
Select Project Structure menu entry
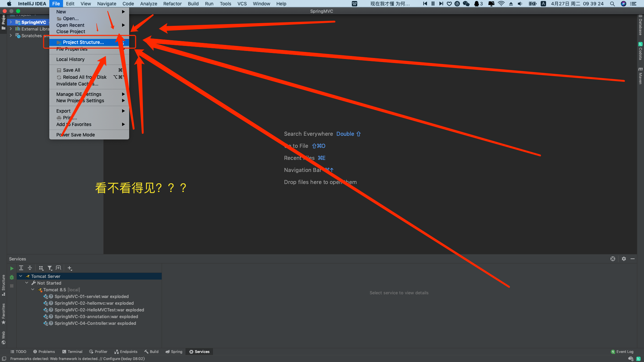tap(83, 42)
